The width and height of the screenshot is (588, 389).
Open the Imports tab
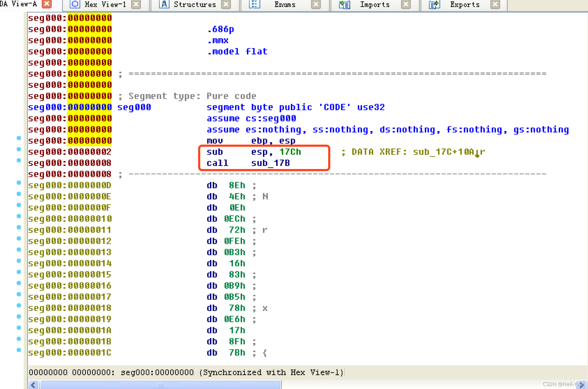coord(375,5)
